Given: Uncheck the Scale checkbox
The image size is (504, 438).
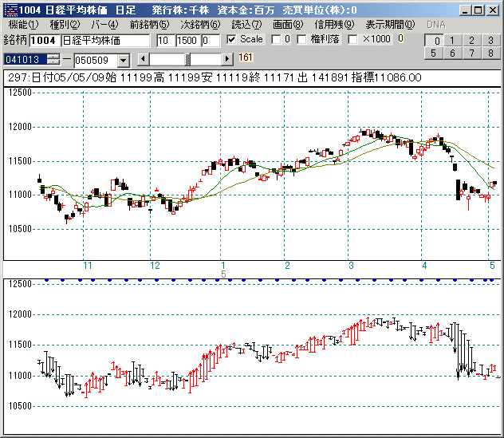Looking at the screenshot, I should click(231, 40).
